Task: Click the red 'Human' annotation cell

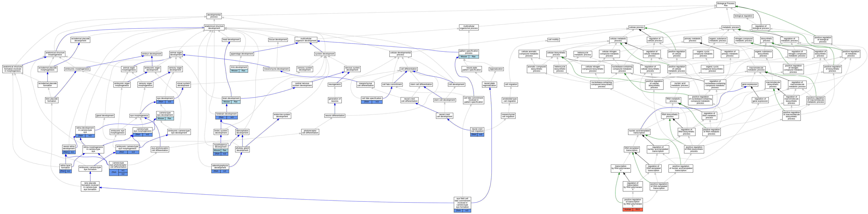Action: click(x=627, y=210)
